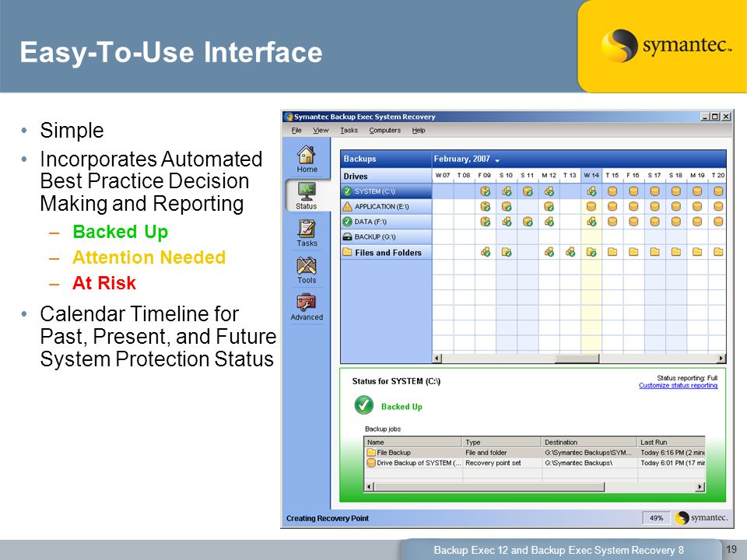
Task: Select the APPLICATION (E:\) drive row
Action: [x=387, y=207]
